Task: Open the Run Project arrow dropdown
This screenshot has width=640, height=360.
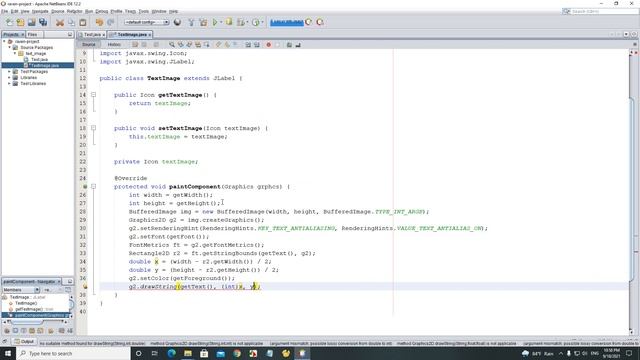Action: pyautogui.click(x=221, y=22)
